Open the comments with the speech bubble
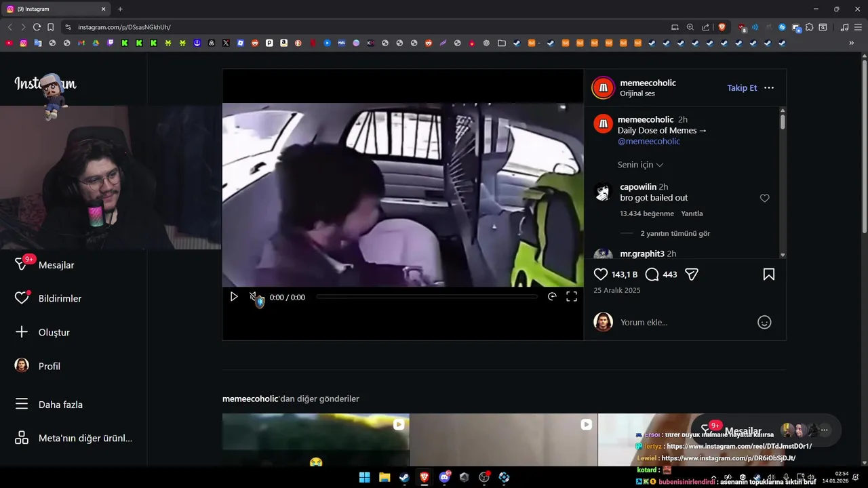The image size is (868, 488). (x=652, y=274)
